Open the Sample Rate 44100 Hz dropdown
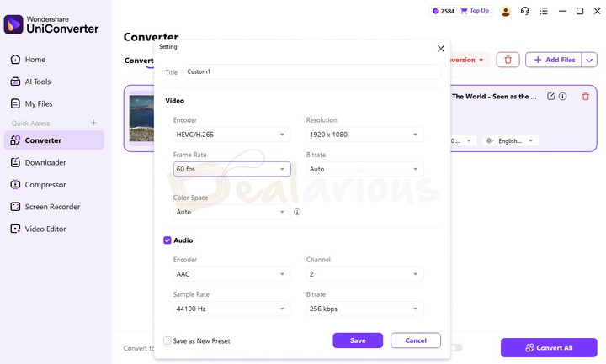The height and width of the screenshot is (364, 606). click(x=231, y=309)
